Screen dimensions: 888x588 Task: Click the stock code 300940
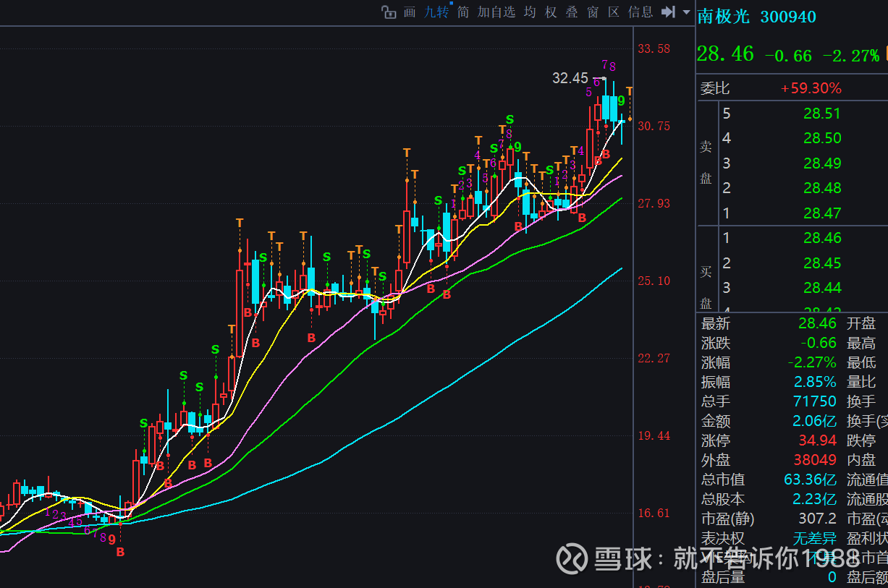coord(788,17)
